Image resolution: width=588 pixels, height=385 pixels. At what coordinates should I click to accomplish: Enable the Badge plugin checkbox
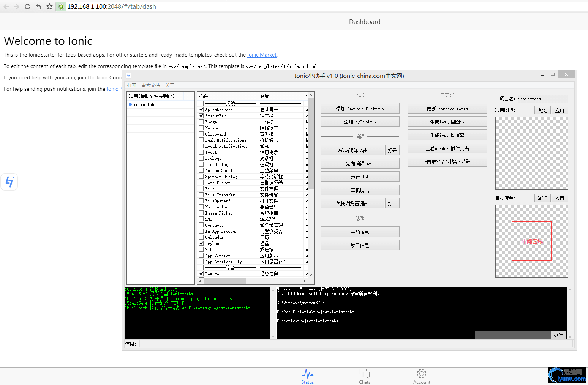click(x=201, y=122)
